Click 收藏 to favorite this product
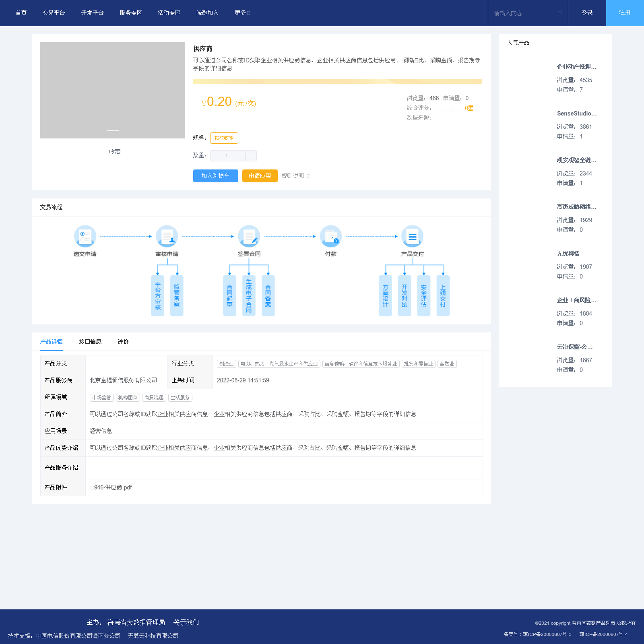Screen dimensions: 644x644 (115, 152)
